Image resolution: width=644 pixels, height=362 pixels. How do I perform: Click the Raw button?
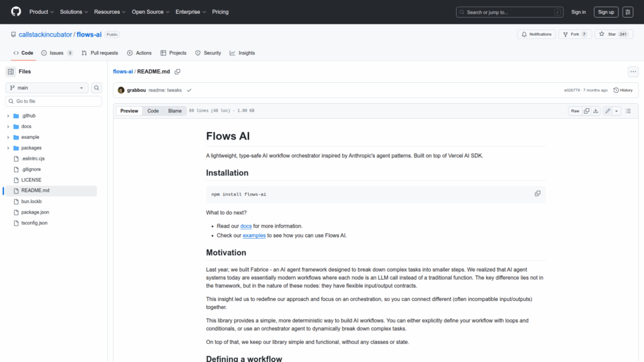575,111
